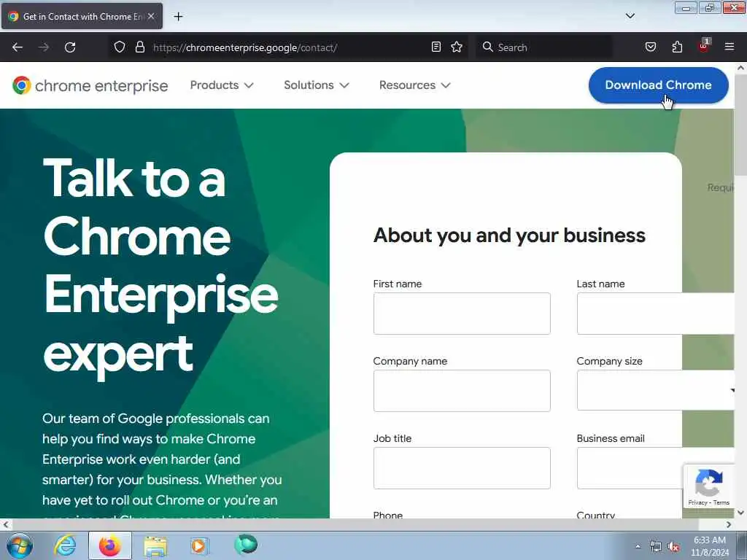Open the tracking protection shield icon
747x560 pixels.
(120, 47)
